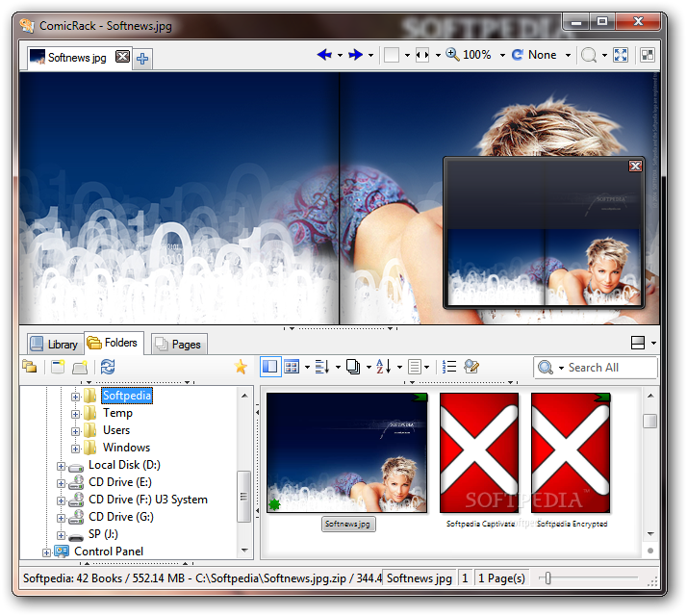687x616 pixels.
Task: Expand the Temp folder node
Action: tap(75, 414)
